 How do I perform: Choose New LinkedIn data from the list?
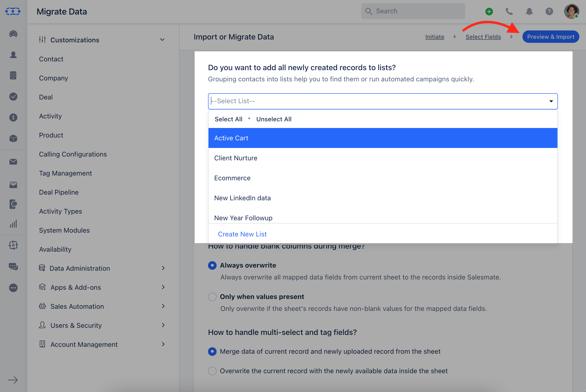(x=383, y=198)
